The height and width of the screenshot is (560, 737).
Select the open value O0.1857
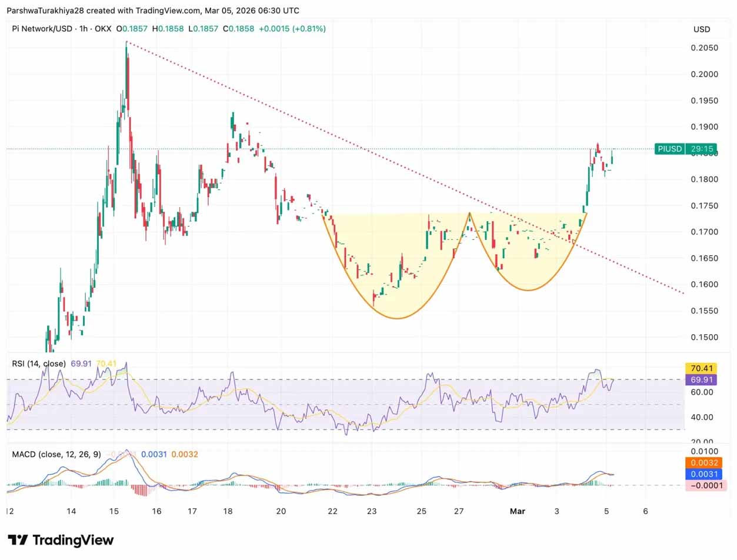coord(132,29)
